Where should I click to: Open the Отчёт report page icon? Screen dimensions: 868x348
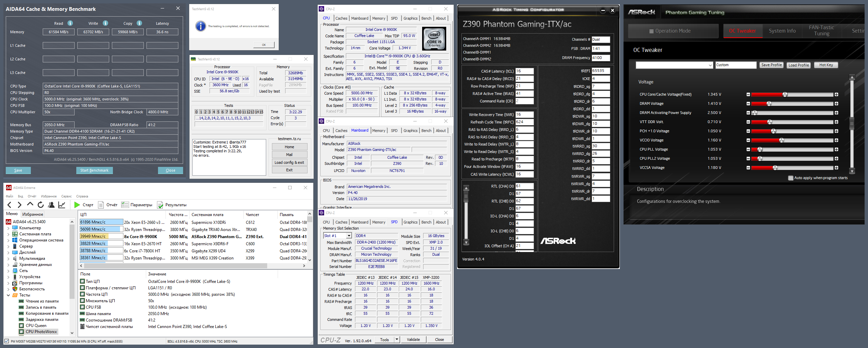point(101,205)
